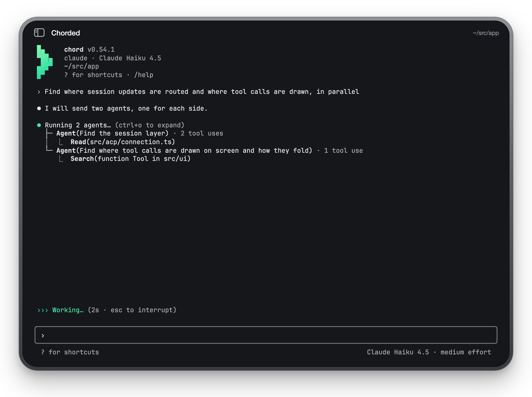Click the prompt chevron inside the input box
The width and height of the screenshot is (532, 397).
point(43,336)
